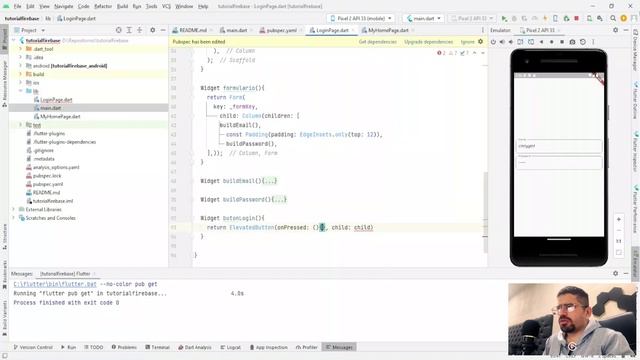
Task: Open Problems tool window
Action: click(x=124, y=347)
